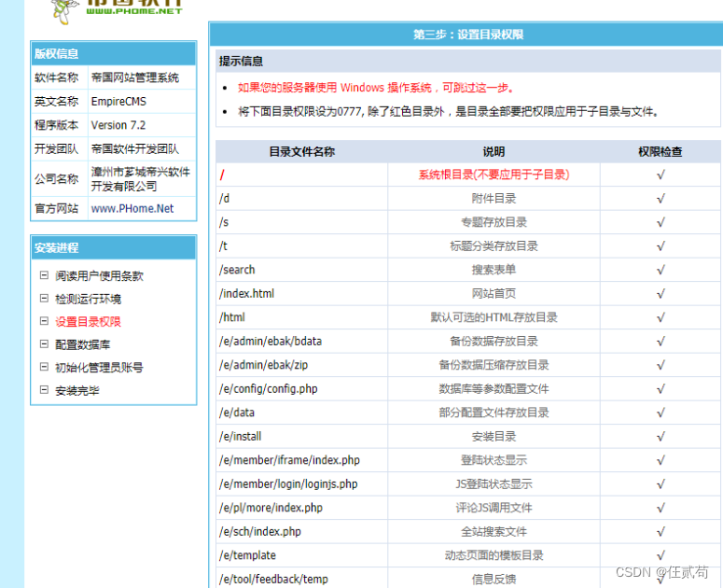Click the check mark in the /d row
Screen dimensions: 723x588
tap(660, 199)
